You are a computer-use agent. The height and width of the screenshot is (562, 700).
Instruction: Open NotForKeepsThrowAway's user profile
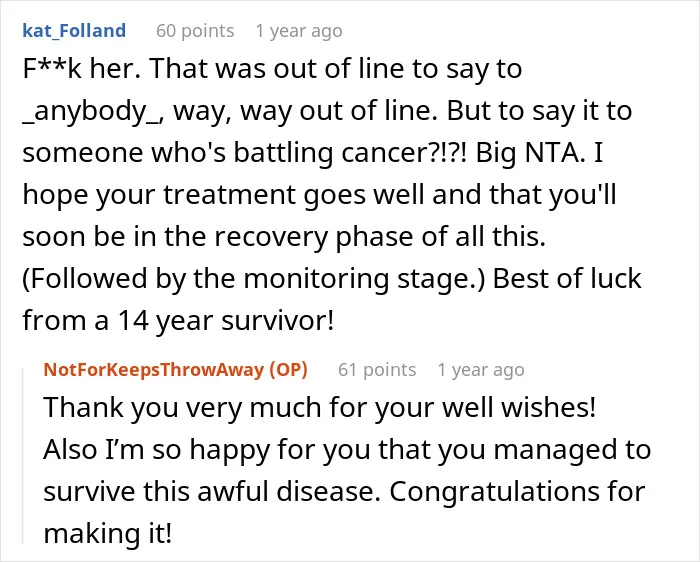(154, 370)
